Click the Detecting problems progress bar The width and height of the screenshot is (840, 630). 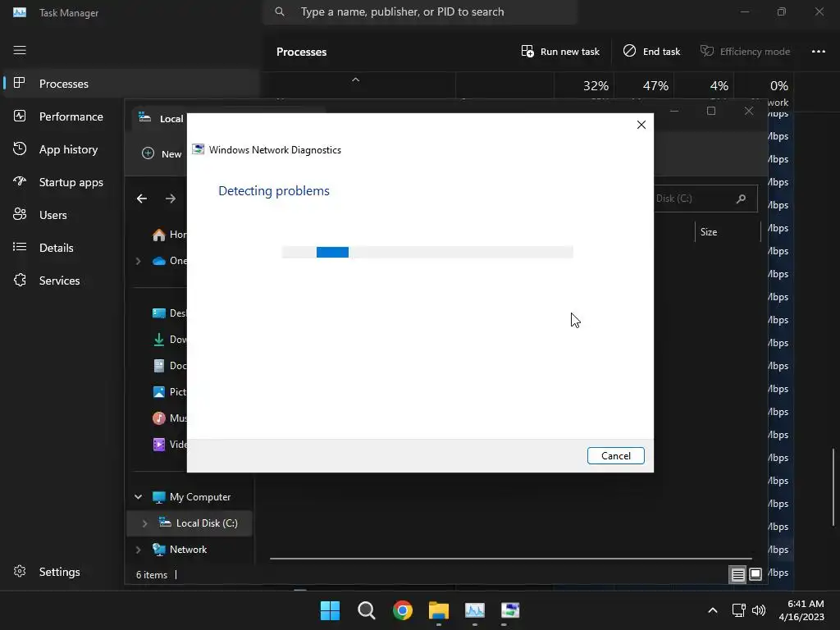[427, 253]
